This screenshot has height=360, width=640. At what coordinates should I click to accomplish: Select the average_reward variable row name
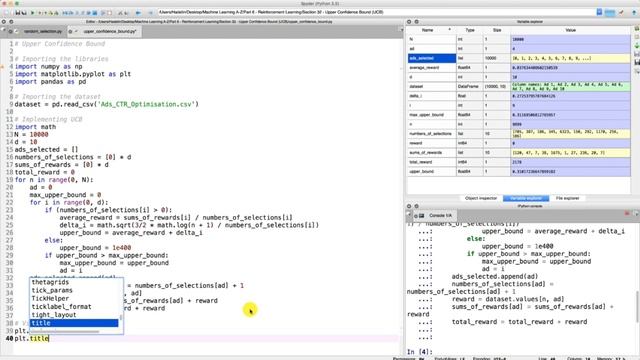[x=431, y=68]
